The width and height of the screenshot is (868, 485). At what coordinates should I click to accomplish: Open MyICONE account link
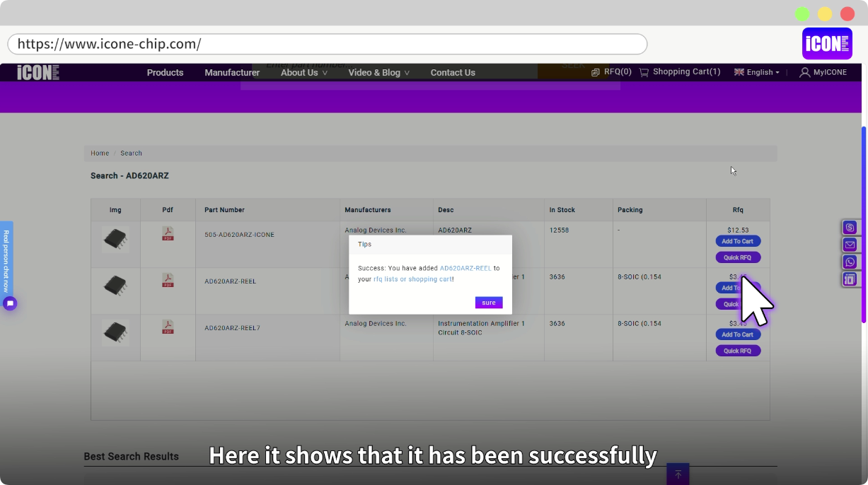click(x=830, y=72)
